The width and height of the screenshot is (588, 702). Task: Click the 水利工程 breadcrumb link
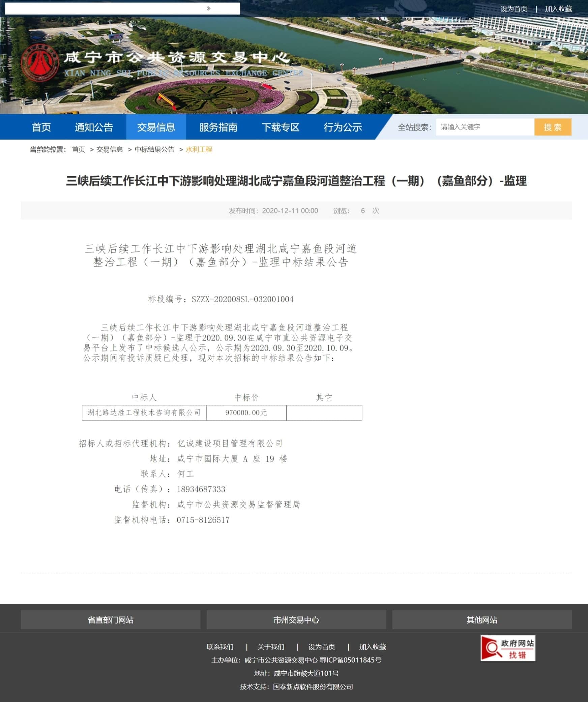199,149
